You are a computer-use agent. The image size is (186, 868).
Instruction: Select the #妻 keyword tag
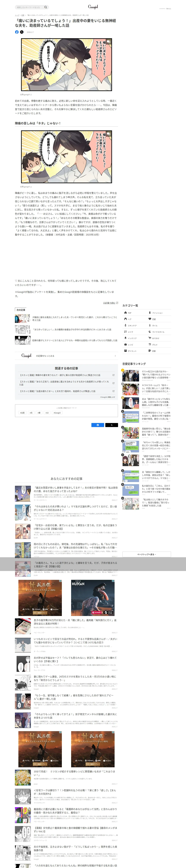coord(39,413)
